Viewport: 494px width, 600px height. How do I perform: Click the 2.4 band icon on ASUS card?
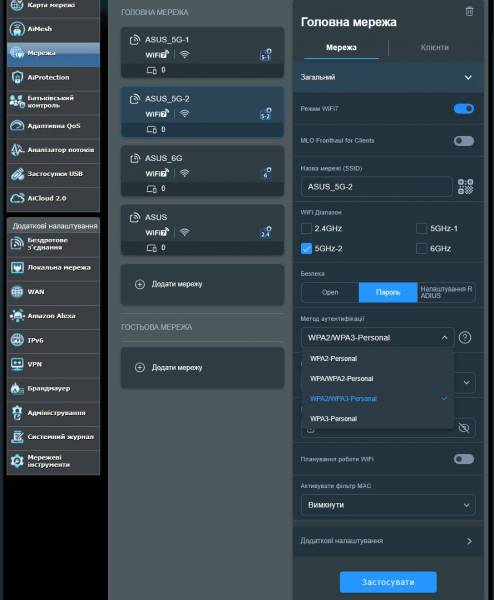coord(266,233)
